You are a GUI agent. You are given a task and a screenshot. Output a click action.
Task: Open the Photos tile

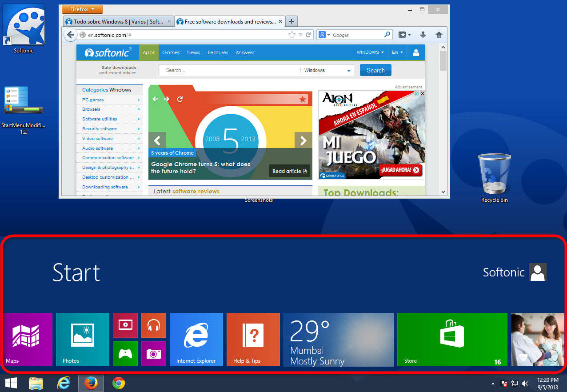coord(83,340)
